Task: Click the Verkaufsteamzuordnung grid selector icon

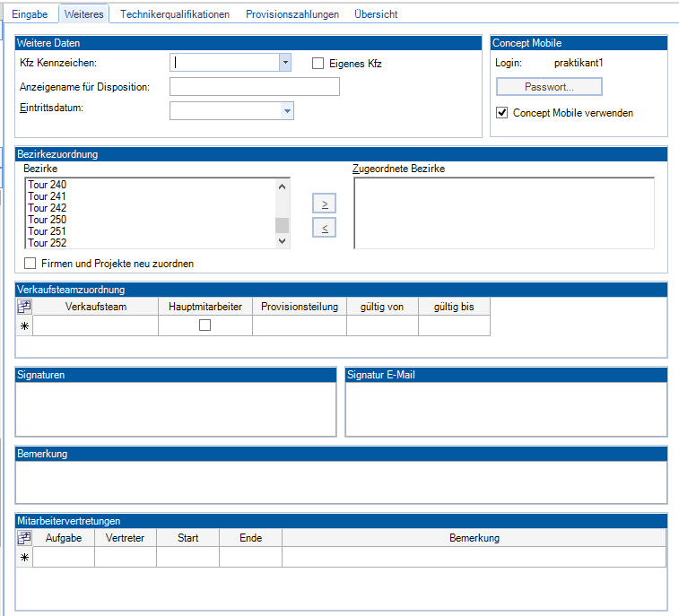Action: point(24,307)
